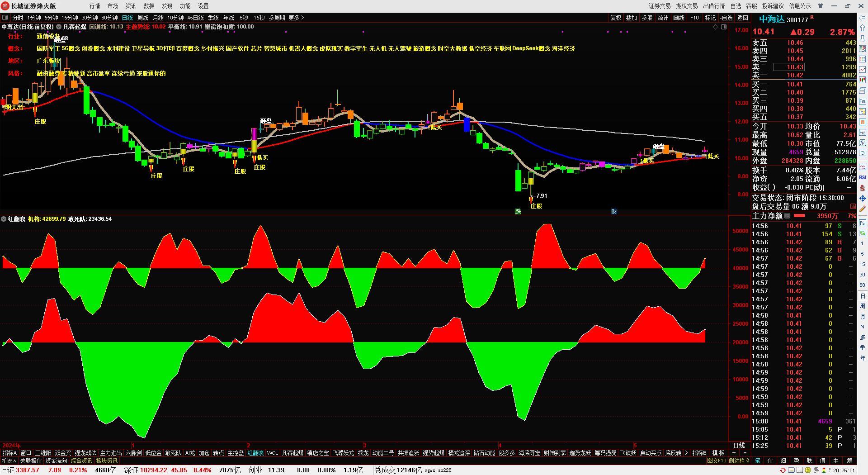
Task: Click the red S icon in sidebar
Action: click(x=863, y=188)
